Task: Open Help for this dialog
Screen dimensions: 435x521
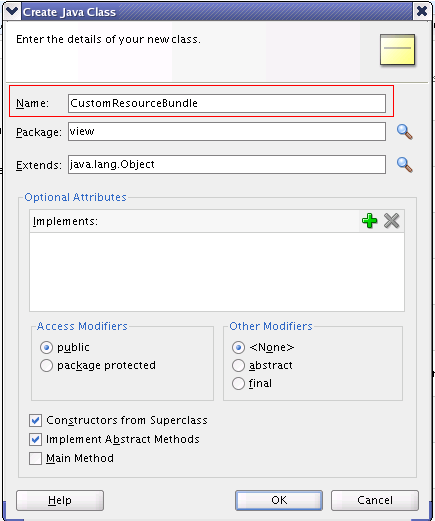Action: [60, 500]
